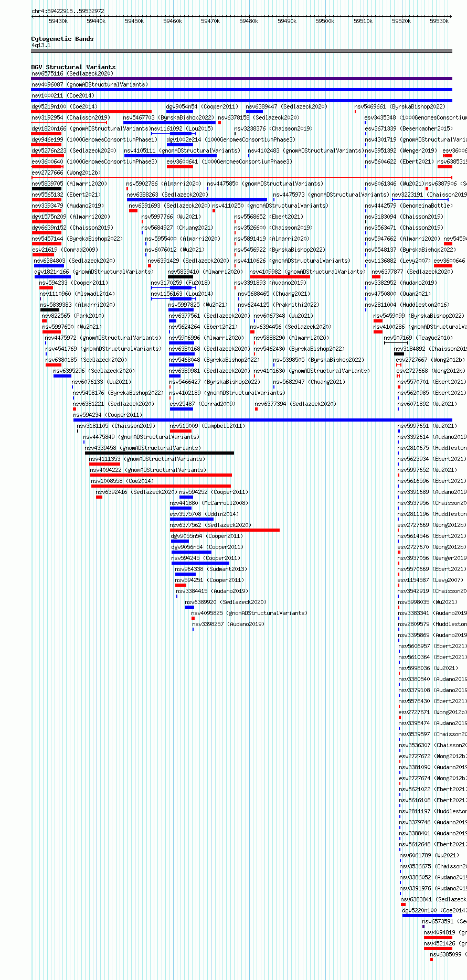Open nsv2811004 (Huddleston2016) variant
The height and width of the screenshot is (980, 467).
pyautogui.click(x=407, y=305)
